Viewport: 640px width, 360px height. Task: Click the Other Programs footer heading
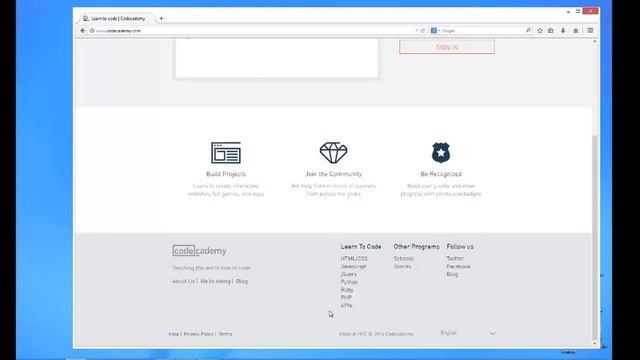tap(416, 247)
